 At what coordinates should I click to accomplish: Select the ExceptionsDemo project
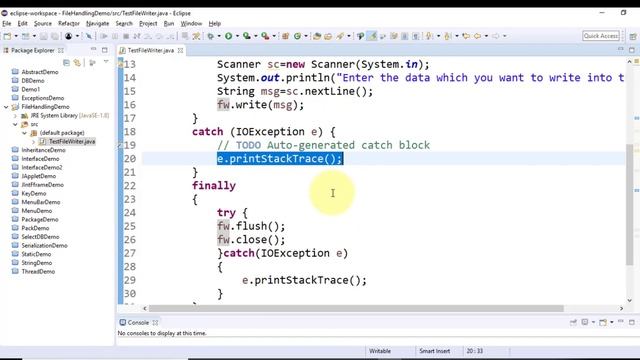coord(42,98)
